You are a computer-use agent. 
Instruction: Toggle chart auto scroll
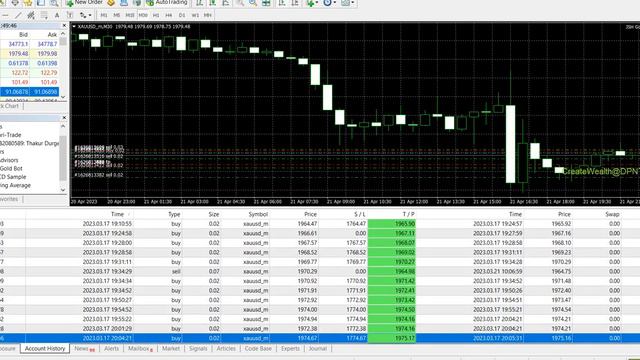(x=282, y=3)
